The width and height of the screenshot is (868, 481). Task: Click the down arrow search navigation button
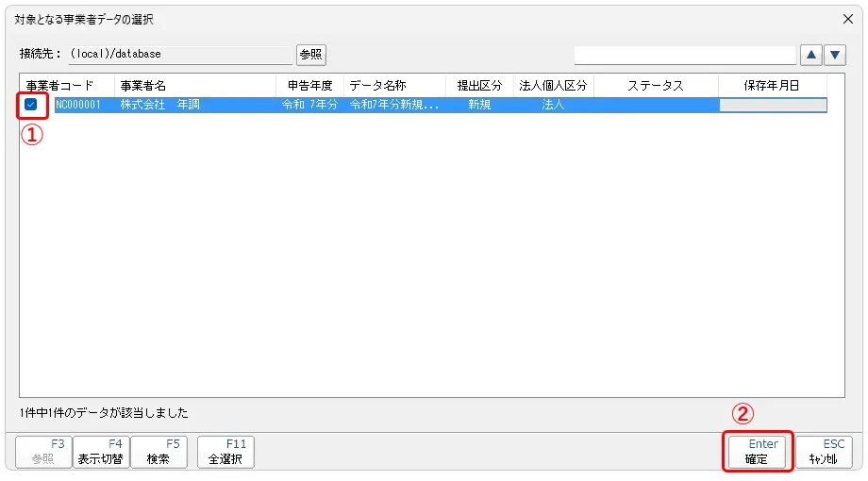[x=835, y=55]
